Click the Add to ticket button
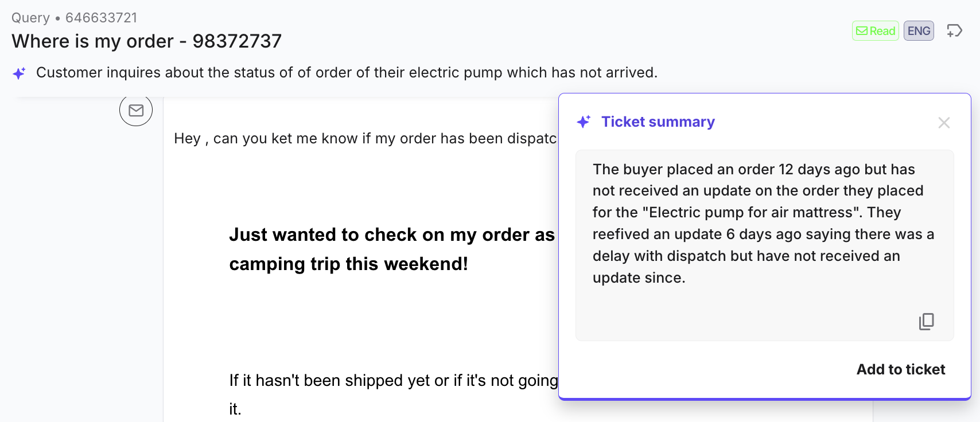The image size is (980, 422). (x=901, y=369)
